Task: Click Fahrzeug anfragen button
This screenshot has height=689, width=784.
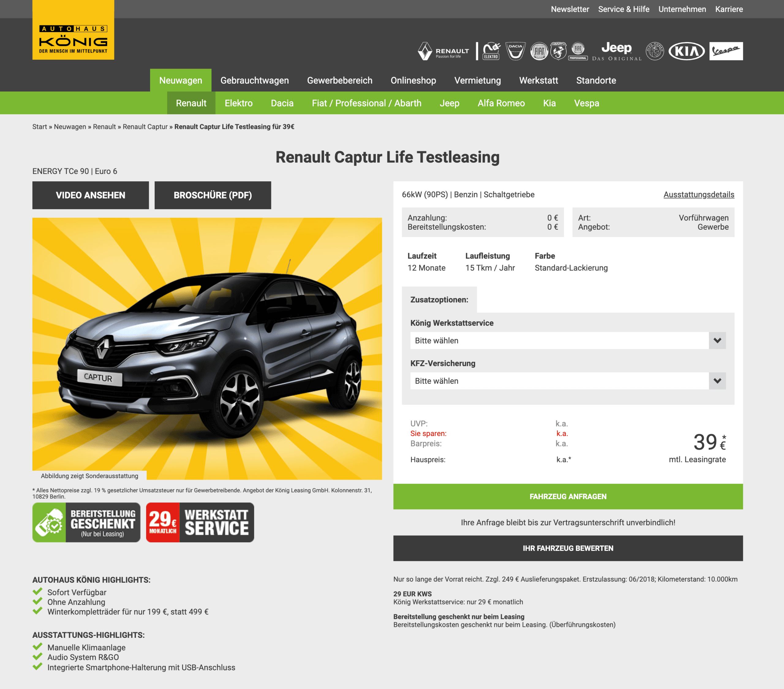Action: pos(568,496)
